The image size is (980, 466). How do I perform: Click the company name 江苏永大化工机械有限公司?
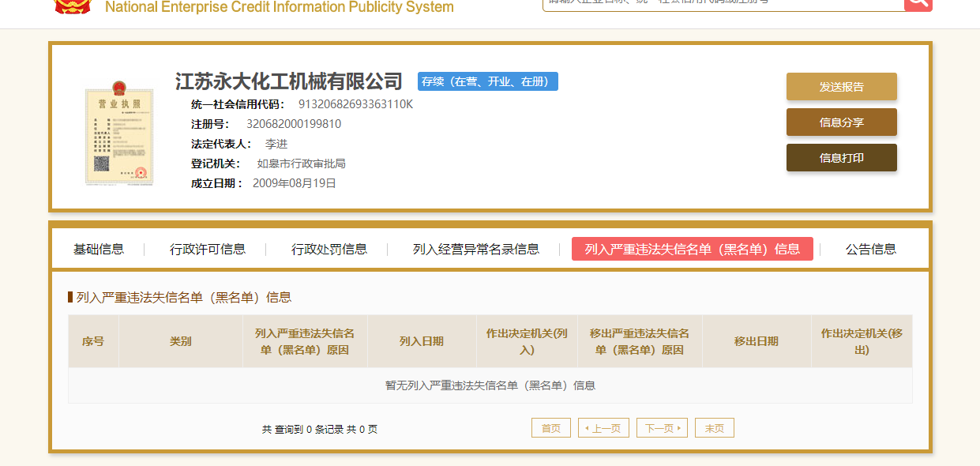click(x=289, y=81)
